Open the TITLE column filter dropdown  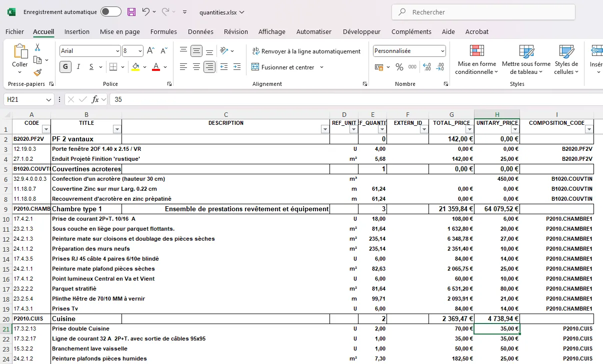[116, 129]
